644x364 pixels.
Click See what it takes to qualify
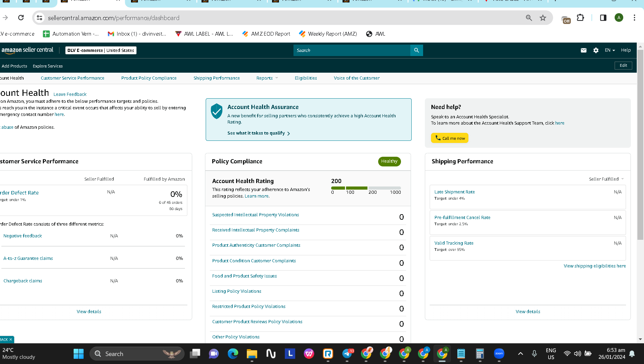click(259, 133)
